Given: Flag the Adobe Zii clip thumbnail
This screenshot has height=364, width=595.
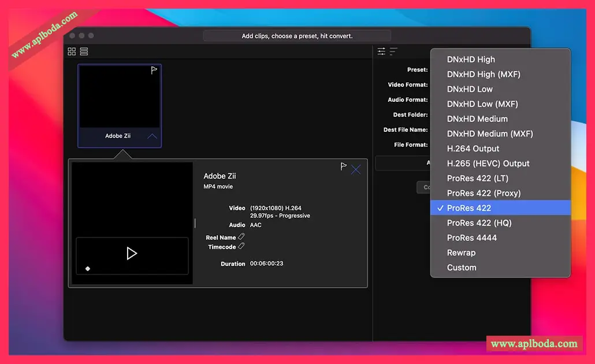Looking at the screenshot, I should point(154,70).
